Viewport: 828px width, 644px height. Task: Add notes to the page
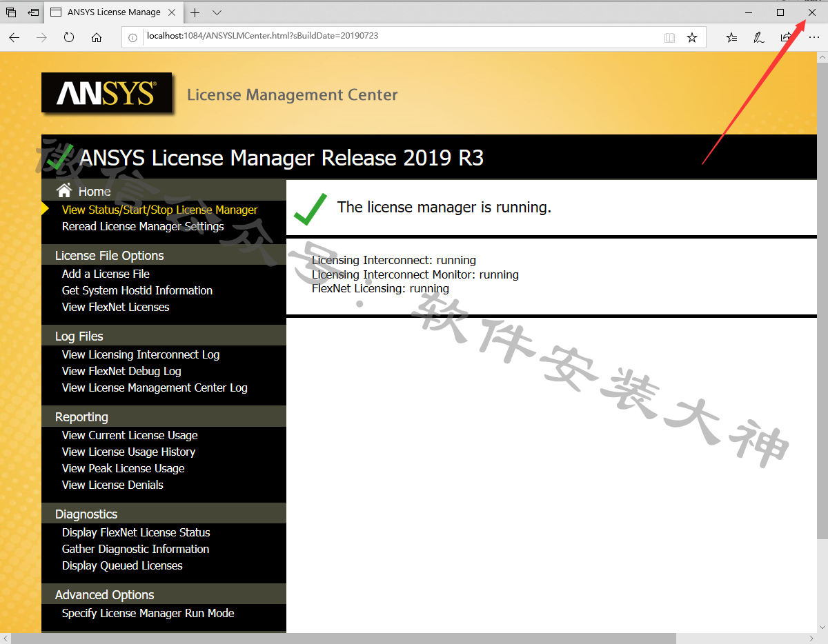coord(759,38)
